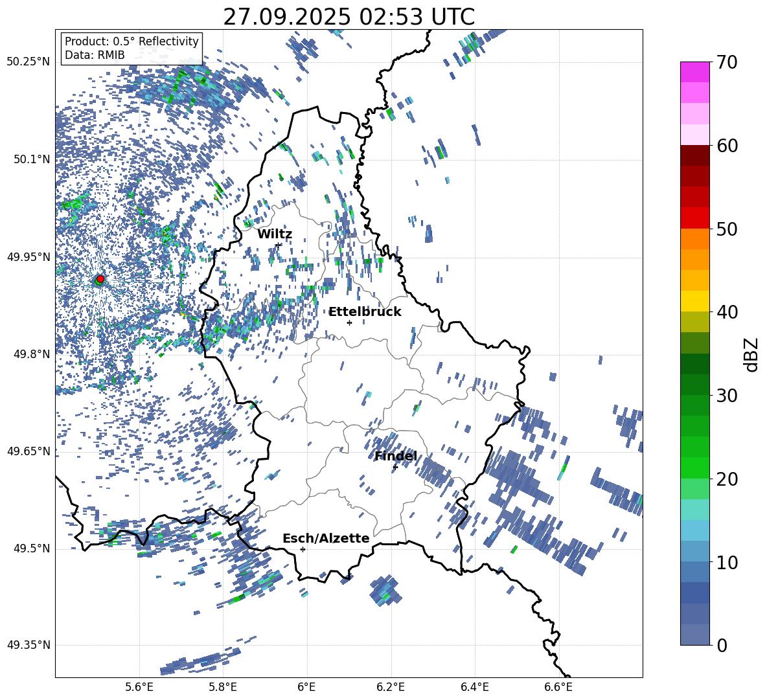Click the bright green 20 dBZ colorbar segment
767x700 pixels.
click(x=694, y=468)
